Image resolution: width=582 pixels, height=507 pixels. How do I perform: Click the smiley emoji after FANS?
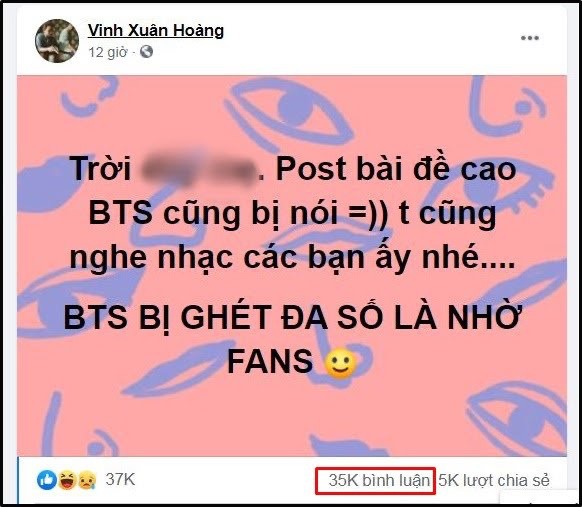point(340,363)
